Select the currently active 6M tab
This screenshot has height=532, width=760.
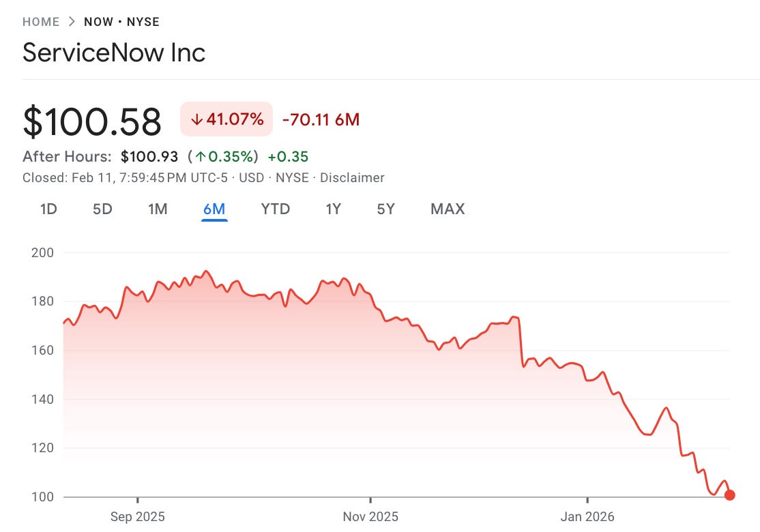tap(215, 209)
